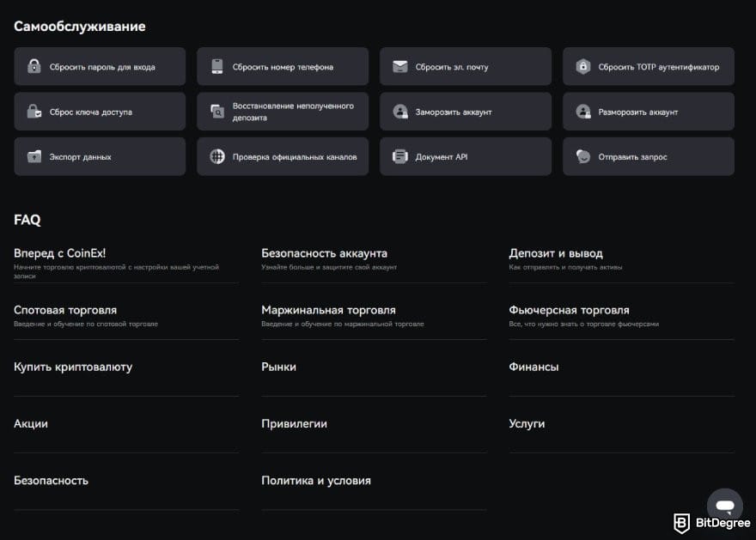Image resolution: width=756 pixels, height=540 pixels.
Task: Go to Спотовая торговля FAQ
Action: pos(65,310)
